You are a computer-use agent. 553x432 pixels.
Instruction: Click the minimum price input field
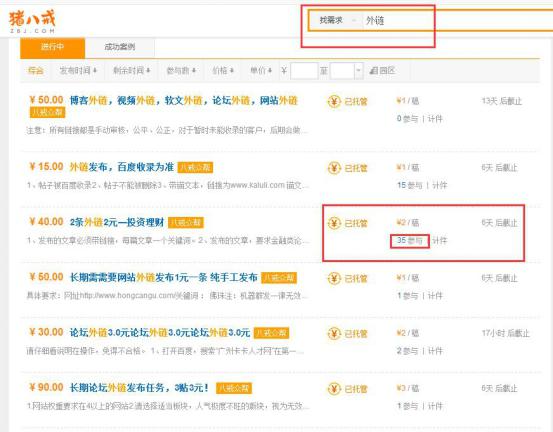click(x=304, y=71)
